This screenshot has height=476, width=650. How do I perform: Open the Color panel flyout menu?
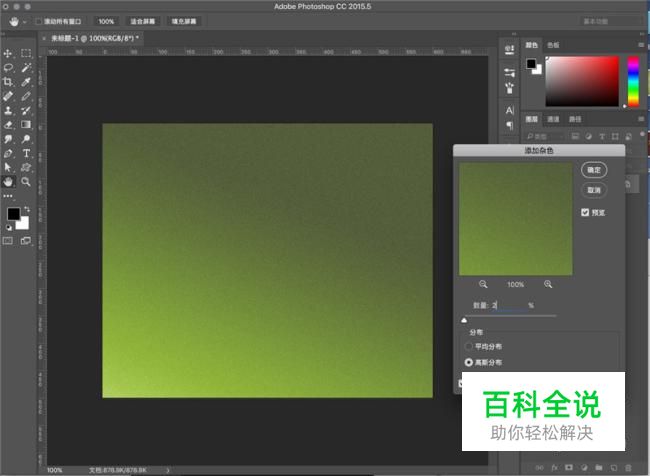(642, 45)
